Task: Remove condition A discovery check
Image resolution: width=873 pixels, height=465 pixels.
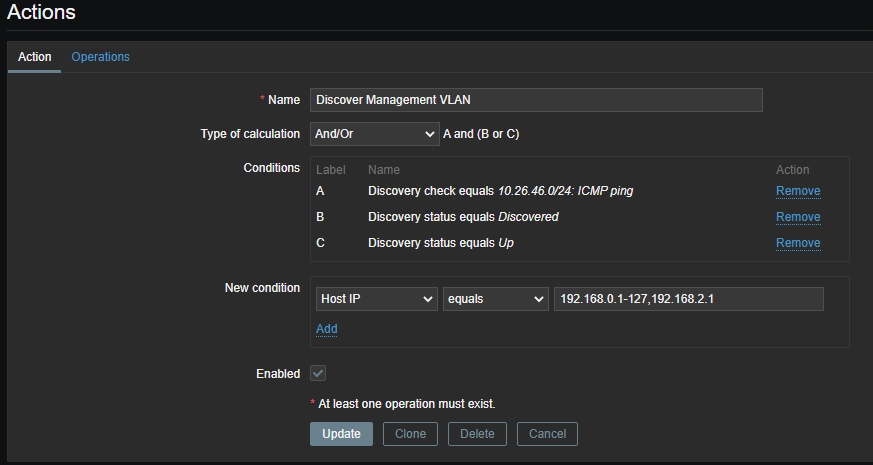Action: (x=797, y=191)
